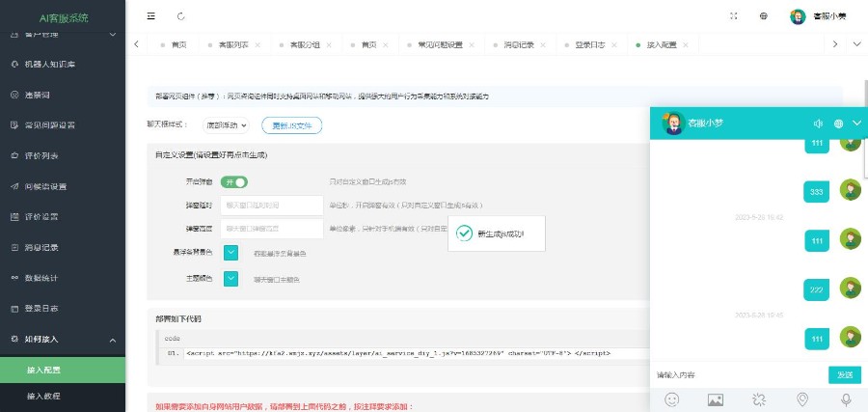
Task: Open the 聊天框样式 dropdown
Action: [226, 125]
